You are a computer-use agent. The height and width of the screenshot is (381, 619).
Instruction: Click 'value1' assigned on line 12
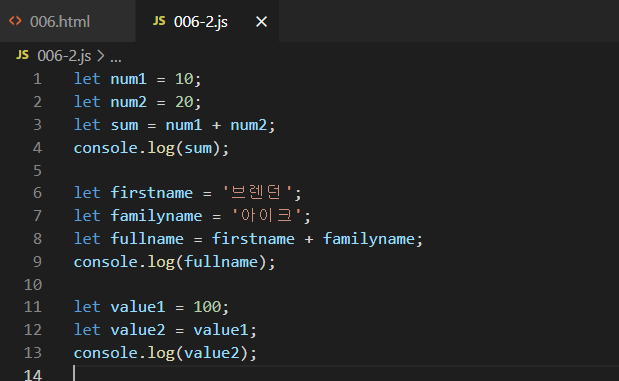221,330
